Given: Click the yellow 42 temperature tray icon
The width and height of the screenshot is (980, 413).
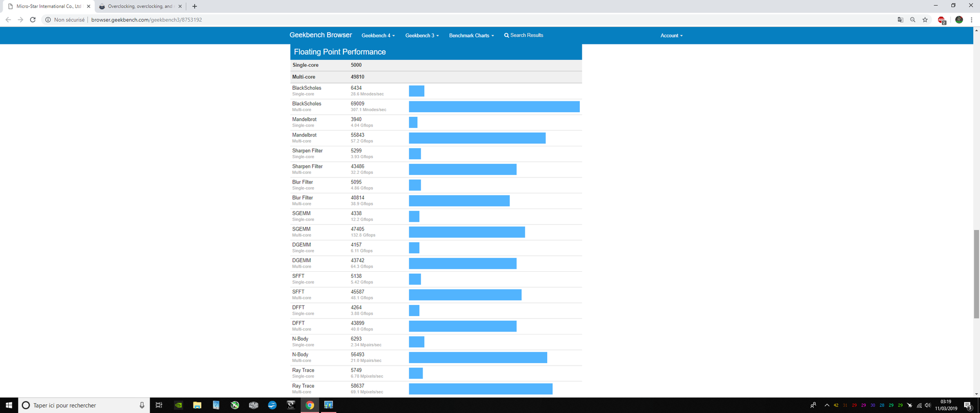Looking at the screenshot, I should pyautogui.click(x=836, y=405).
